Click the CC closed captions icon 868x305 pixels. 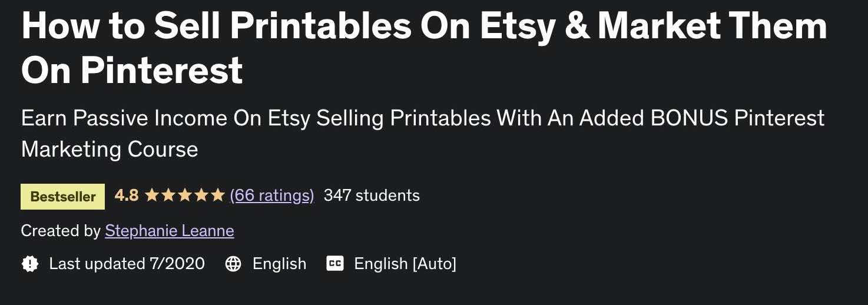334,264
